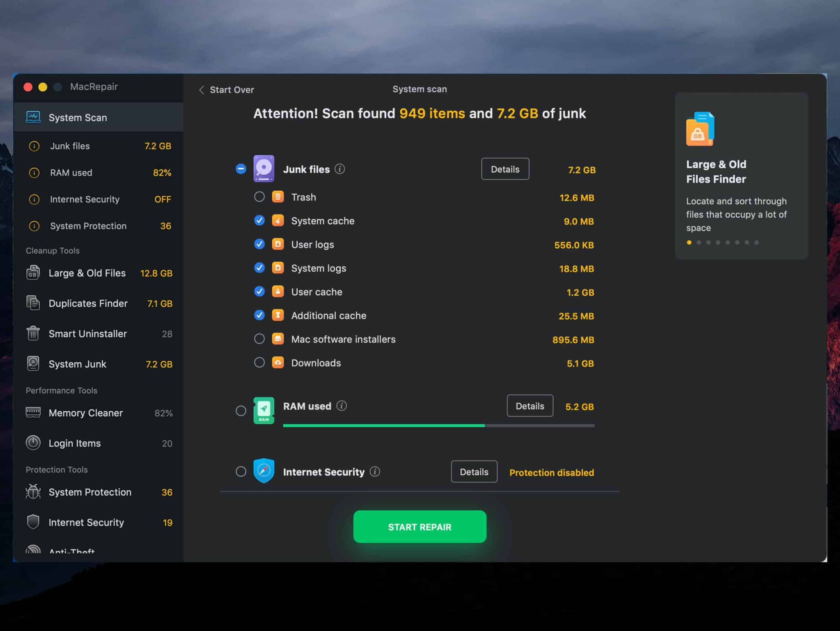
Task: Go back with Start Over
Action: [227, 90]
